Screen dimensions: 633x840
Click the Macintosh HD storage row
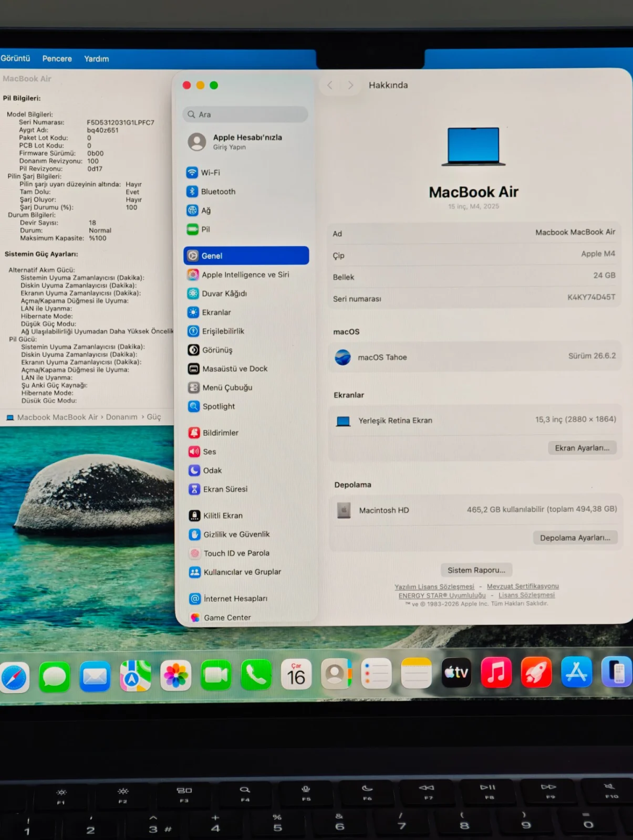pyautogui.click(x=476, y=510)
